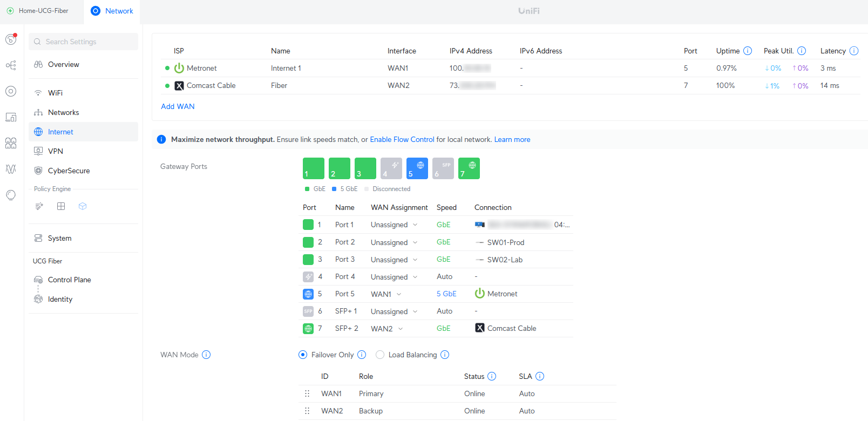Click the SLA info icon
This screenshot has width=868, height=421.
(540, 376)
